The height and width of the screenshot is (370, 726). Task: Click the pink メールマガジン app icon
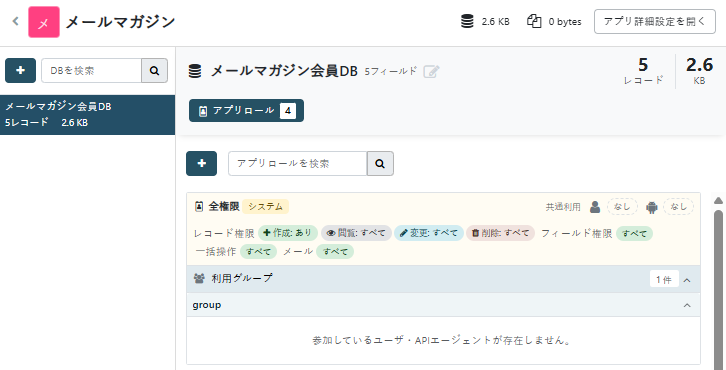pyautogui.click(x=44, y=22)
